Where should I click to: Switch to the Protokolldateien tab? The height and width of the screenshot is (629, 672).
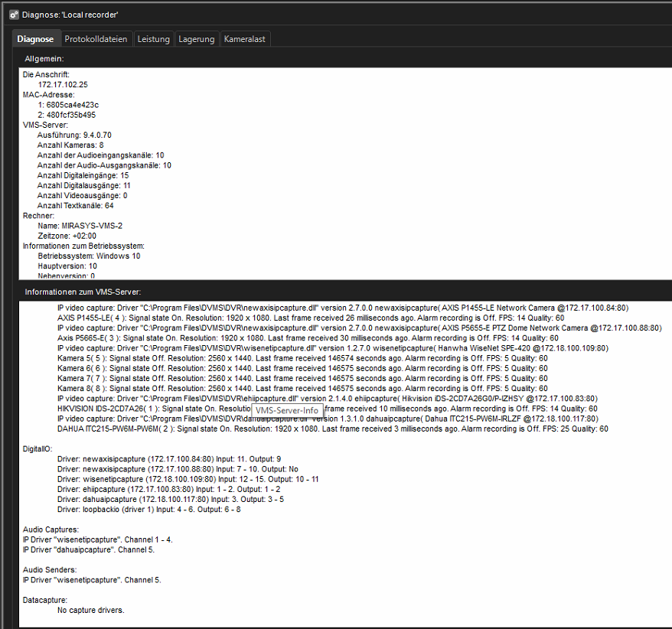(96, 39)
